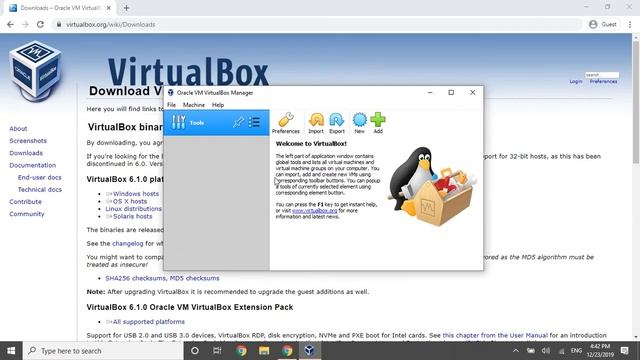
Task: Click the Preferences link on webpage
Action: pos(603,81)
